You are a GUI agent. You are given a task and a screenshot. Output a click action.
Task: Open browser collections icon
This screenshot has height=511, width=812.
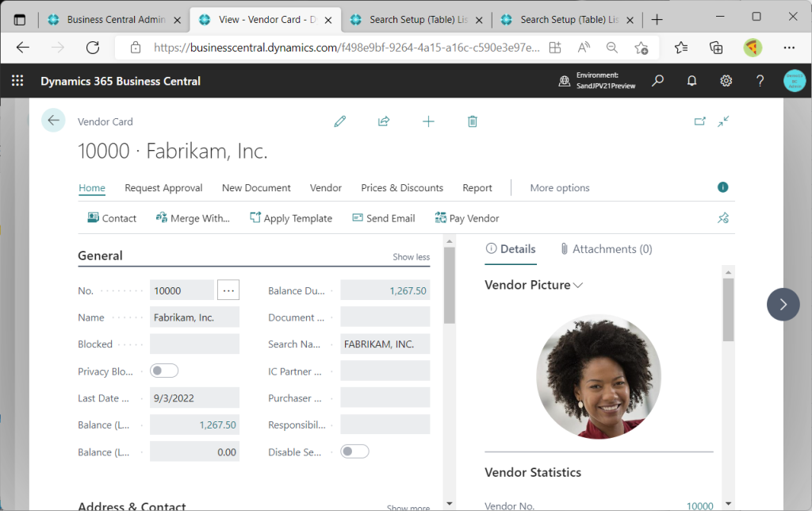tap(716, 48)
